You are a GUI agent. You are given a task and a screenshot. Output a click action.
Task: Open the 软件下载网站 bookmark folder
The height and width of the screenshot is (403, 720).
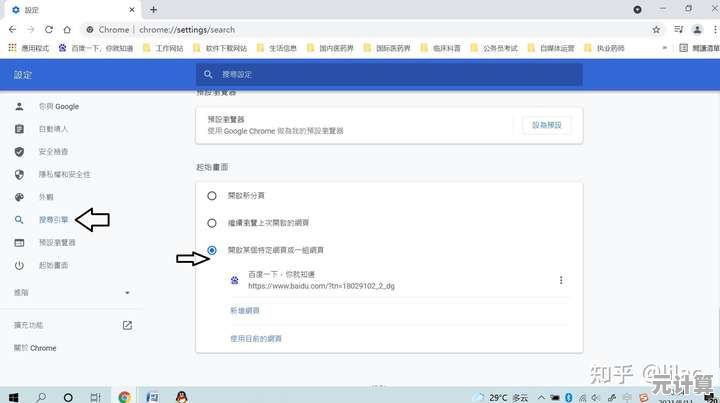(x=221, y=48)
